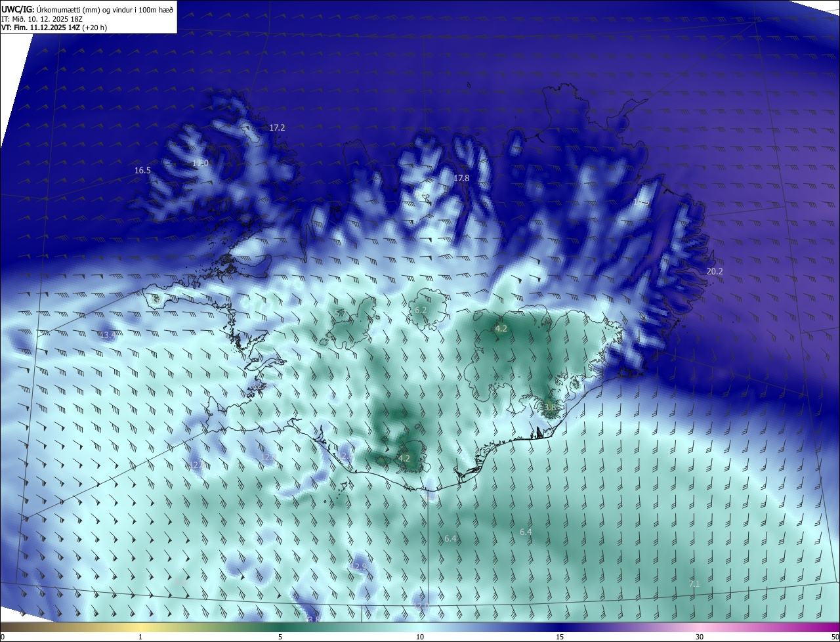Click the 17.8 value label
The height and width of the screenshot is (642, 840).
[x=461, y=178]
